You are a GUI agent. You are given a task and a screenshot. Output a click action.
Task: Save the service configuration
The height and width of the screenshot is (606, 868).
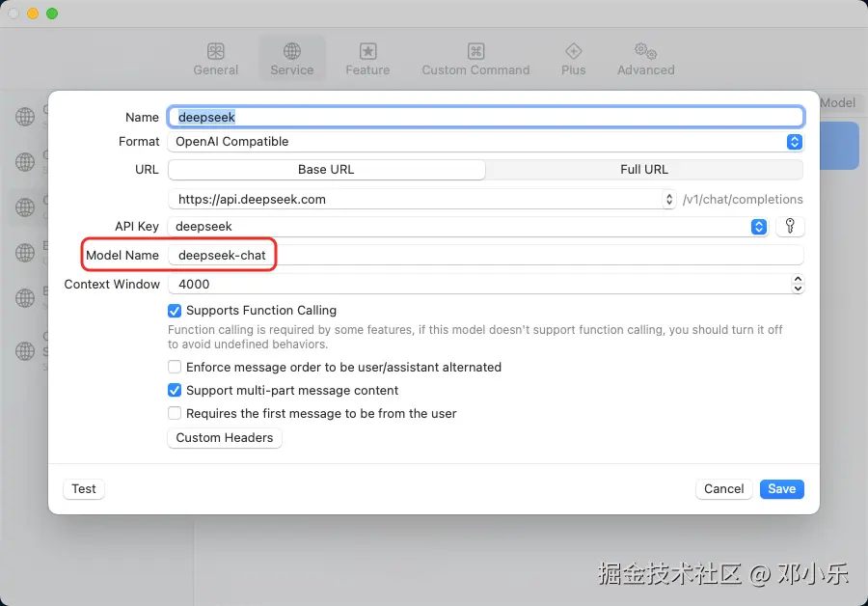(781, 489)
